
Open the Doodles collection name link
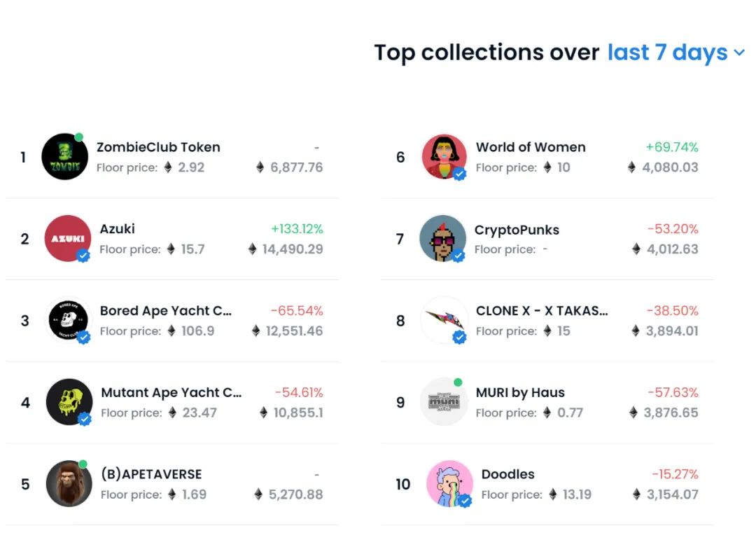507,474
